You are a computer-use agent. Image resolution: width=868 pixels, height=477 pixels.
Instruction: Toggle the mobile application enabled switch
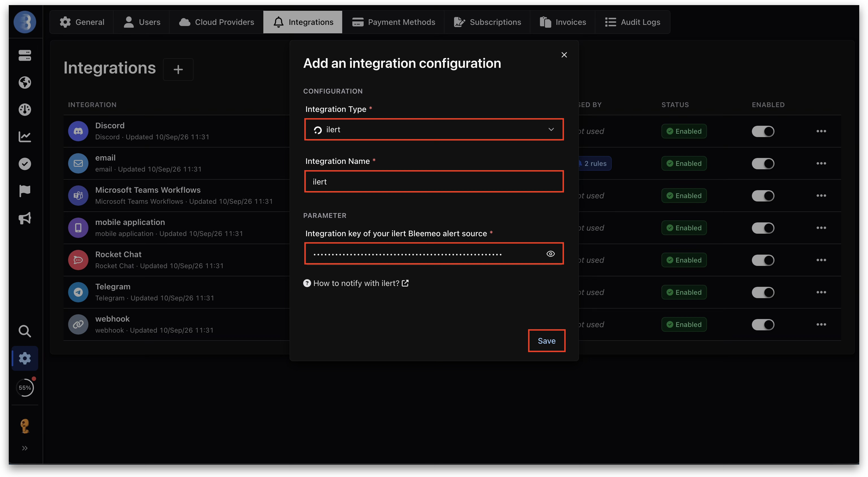pos(763,228)
